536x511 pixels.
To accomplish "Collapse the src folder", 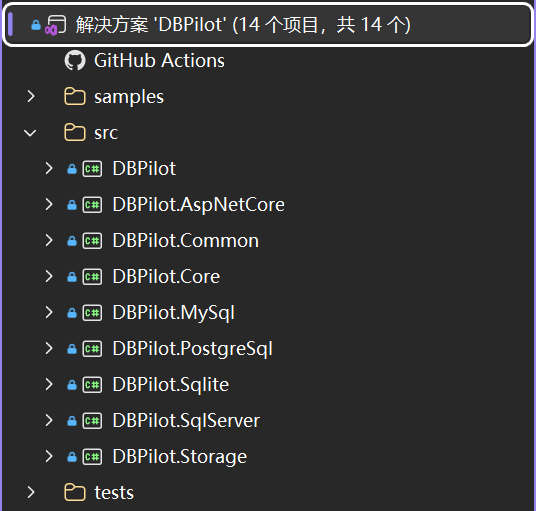I will (x=30, y=133).
